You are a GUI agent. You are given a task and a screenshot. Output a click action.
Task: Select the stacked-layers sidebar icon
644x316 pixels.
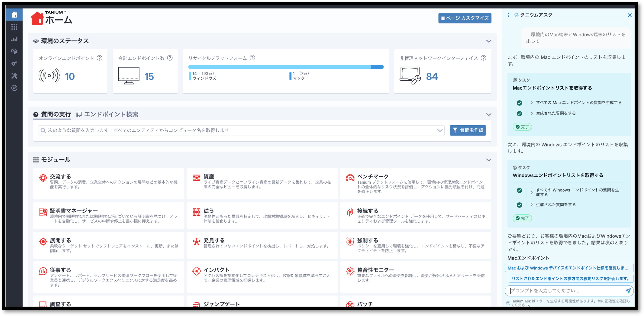click(14, 51)
